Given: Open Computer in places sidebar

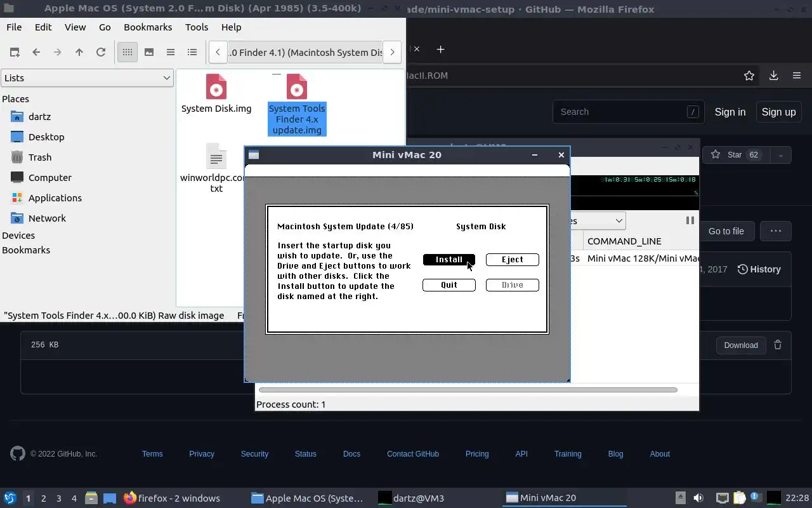Looking at the screenshot, I should tap(49, 178).
